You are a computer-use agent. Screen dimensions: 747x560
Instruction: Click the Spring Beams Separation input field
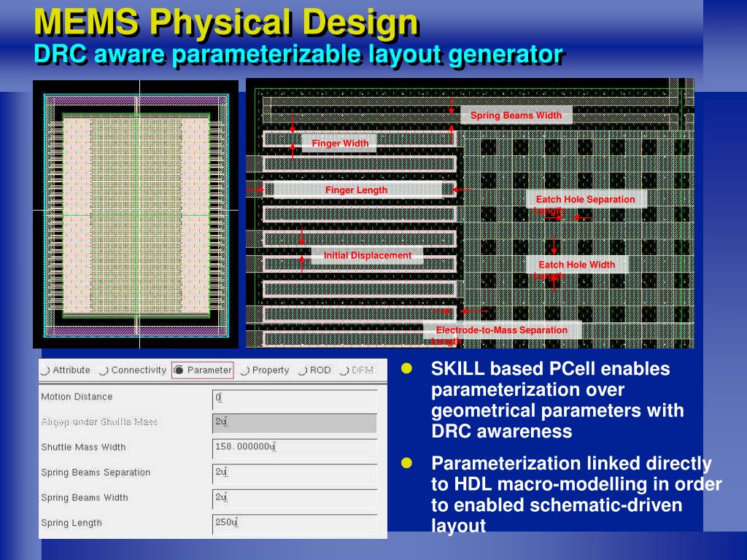pyautogui.click(x=295, y=473)
